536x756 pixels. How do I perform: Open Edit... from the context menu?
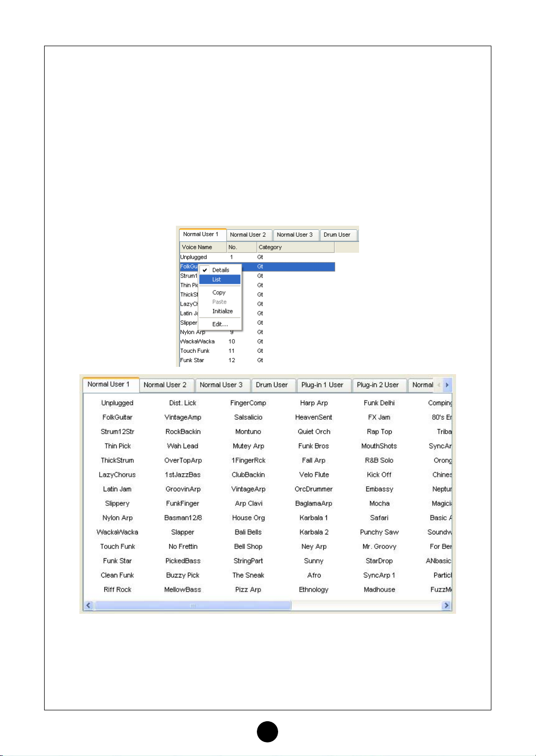pos(220,324)
